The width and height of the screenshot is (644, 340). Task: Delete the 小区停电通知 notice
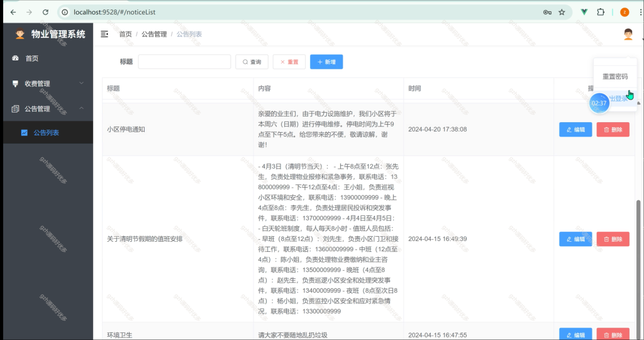[613, 130]
